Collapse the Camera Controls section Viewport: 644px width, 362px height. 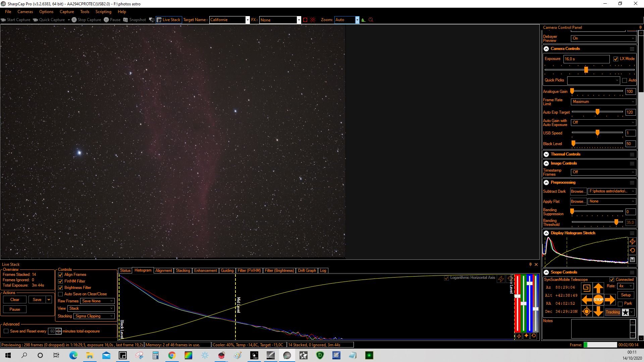click(546, 49)
